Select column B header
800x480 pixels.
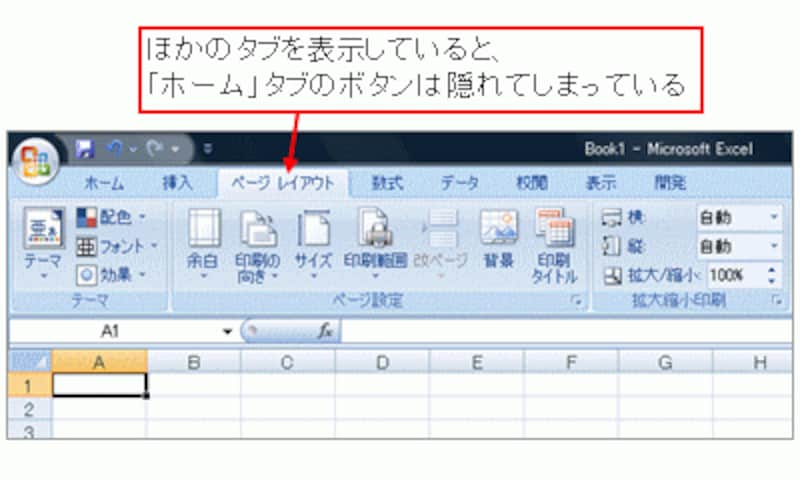(x=194, y=362)
